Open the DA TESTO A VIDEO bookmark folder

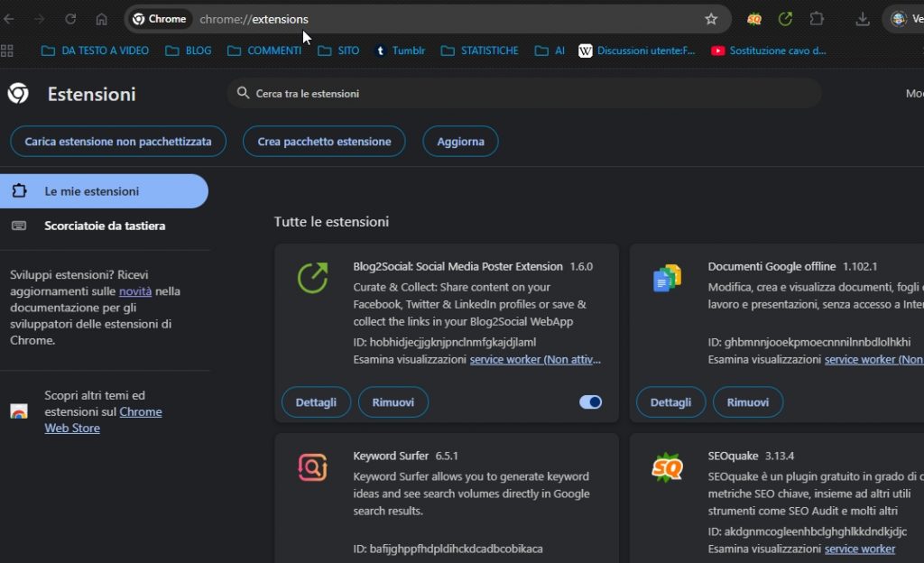click(95, 51)
